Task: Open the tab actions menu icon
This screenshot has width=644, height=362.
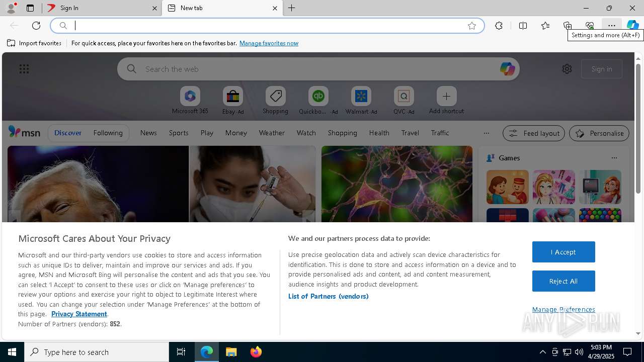Action: coord(30,8)
